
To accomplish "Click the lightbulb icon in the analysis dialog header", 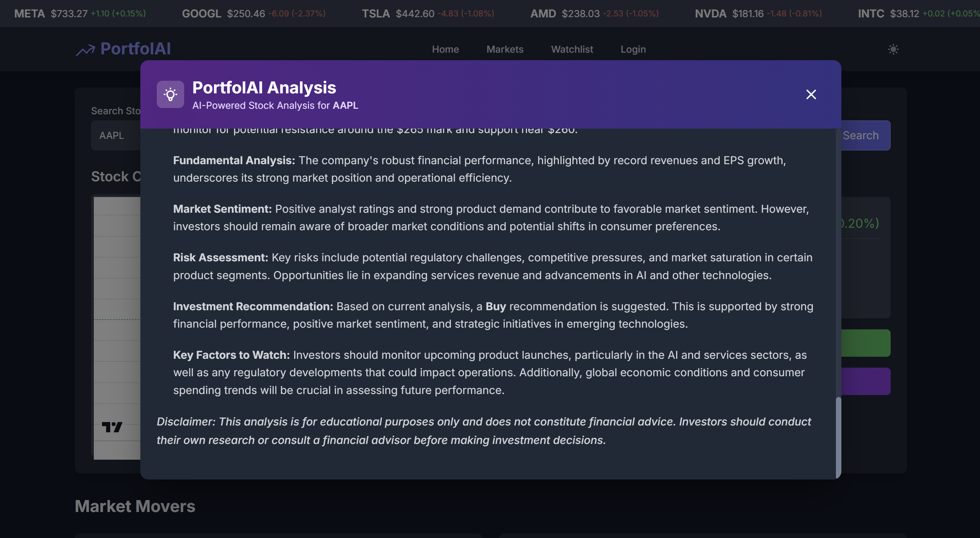I will [170, 94].
